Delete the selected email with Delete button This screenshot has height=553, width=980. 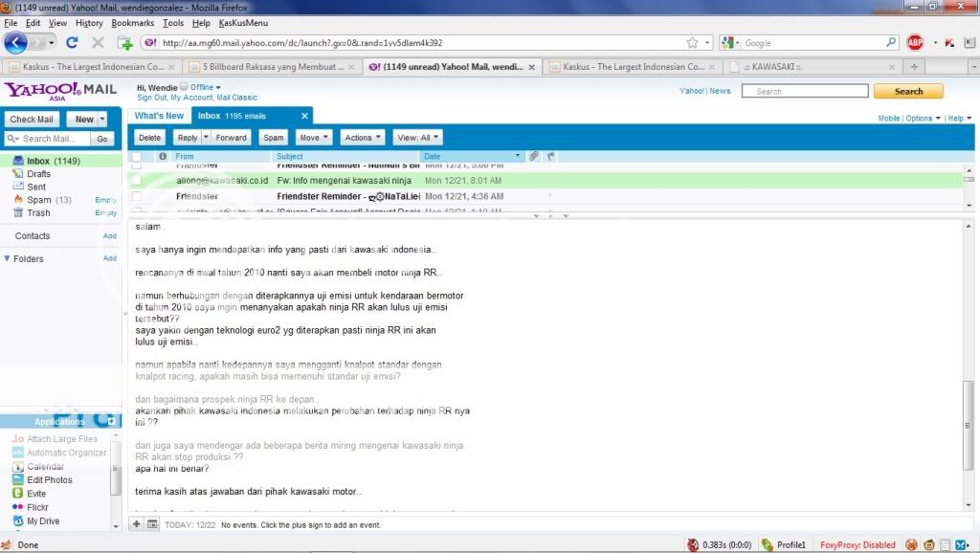(x=149, y=138)
